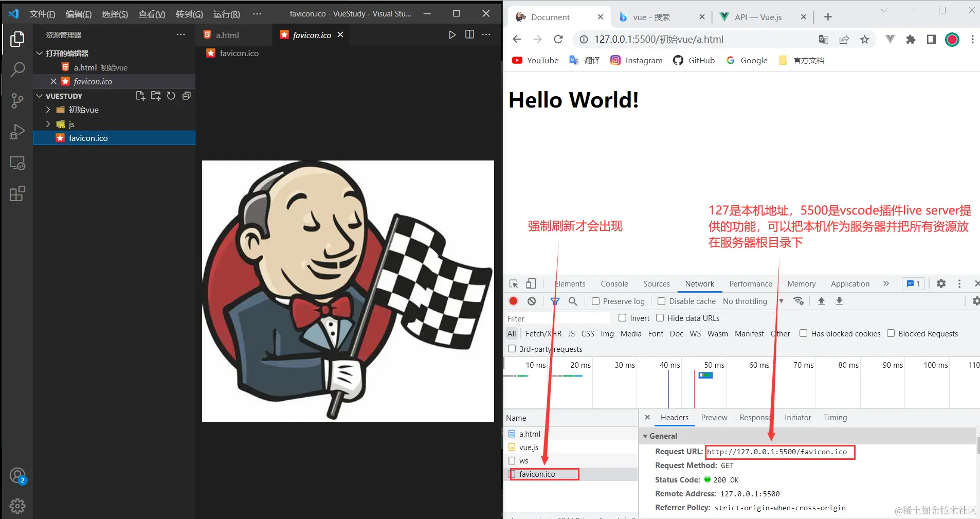Screen dimensions: 980x519
Task: Collapse the open editors section
Action: 39,53
